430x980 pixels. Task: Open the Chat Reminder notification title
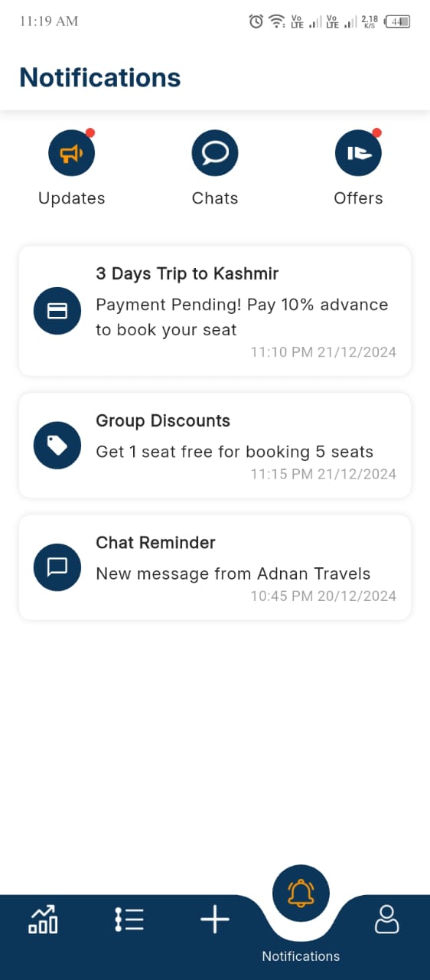pos(155,542)
